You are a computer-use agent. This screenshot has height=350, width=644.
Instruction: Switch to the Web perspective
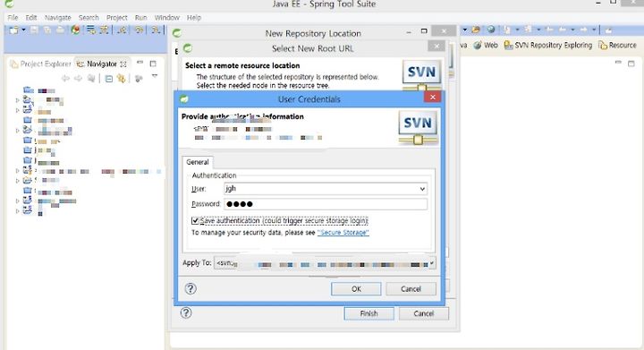[486, 45]
